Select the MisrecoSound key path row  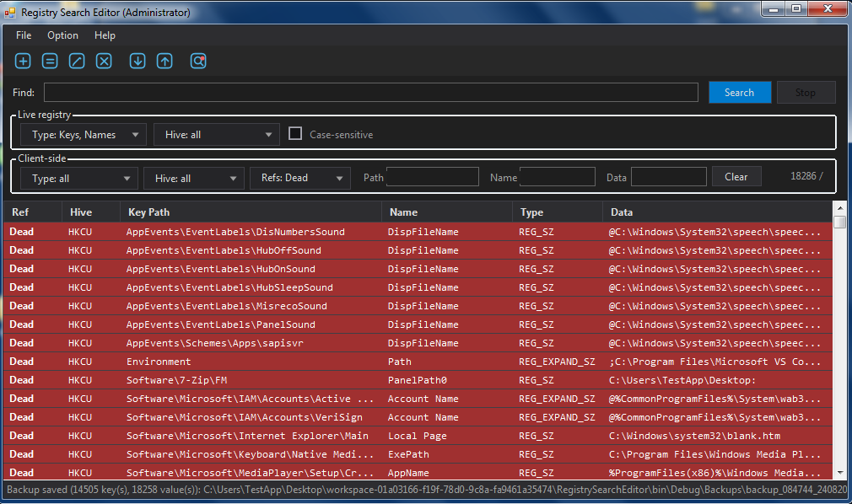point(418,306)
